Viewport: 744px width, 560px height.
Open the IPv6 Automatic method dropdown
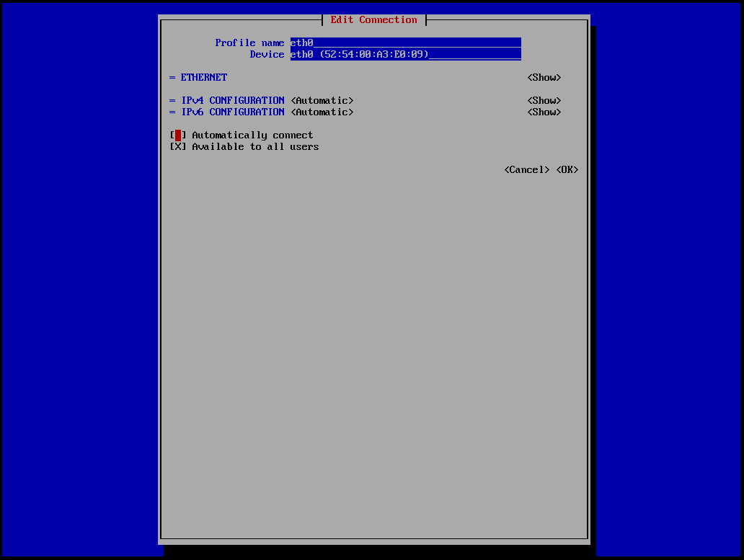pos(322,112)
